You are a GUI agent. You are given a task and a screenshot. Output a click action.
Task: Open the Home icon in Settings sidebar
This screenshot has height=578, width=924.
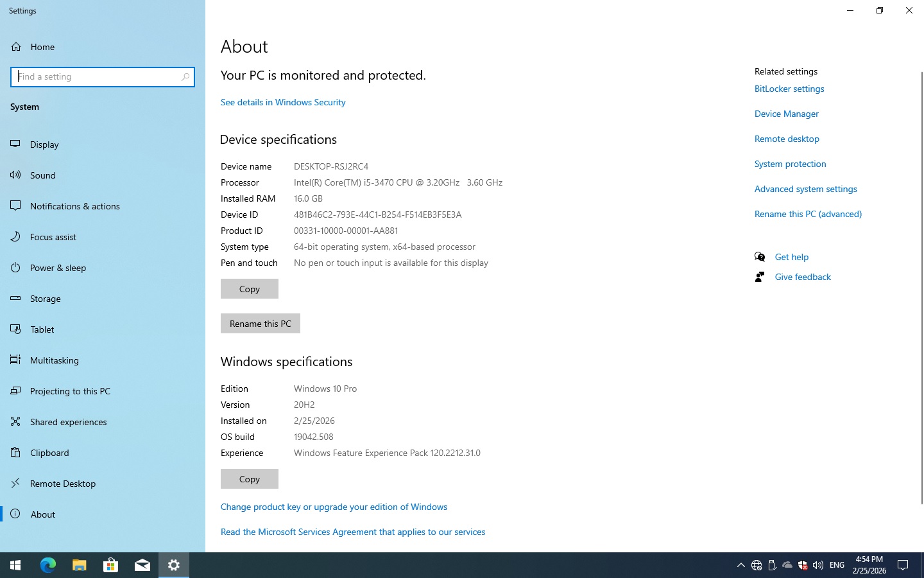pos(16,47)
